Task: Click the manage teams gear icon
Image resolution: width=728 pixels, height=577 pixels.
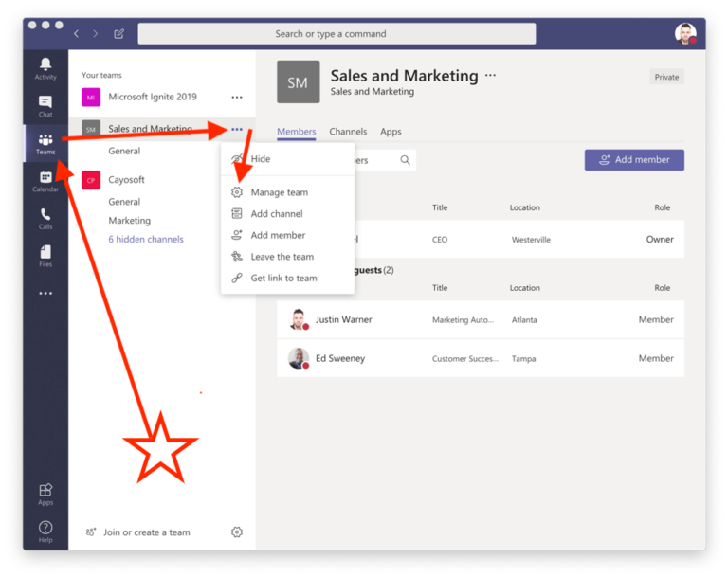Action: pos(237,532)
